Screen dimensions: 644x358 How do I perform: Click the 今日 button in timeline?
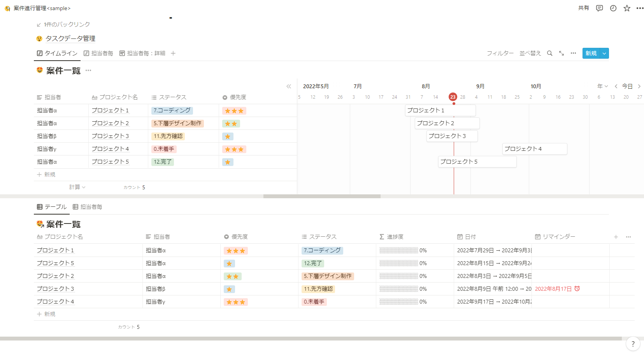click(x=627, y=86)
